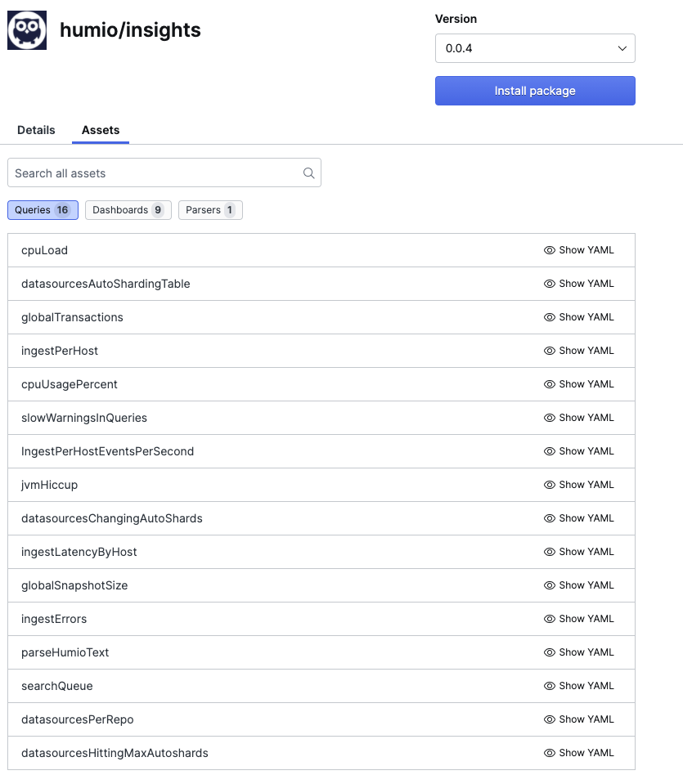This screenshot has height=784, width=683.
Task: Switch to the Details tab
Action: 36,130
